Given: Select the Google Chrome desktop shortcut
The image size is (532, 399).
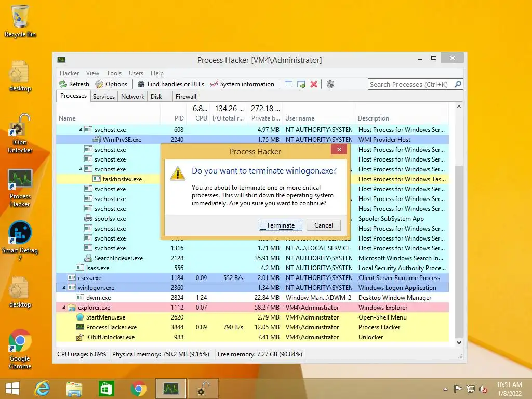Looking at the screenshot, I should (x=20, y=350).
